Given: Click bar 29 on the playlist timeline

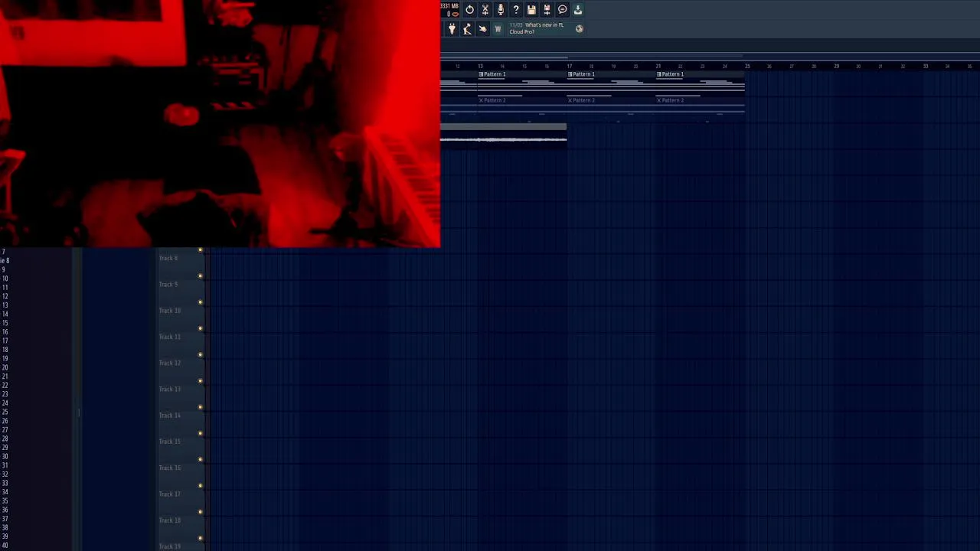Looking at the screenshot, I should click(836, 67).
